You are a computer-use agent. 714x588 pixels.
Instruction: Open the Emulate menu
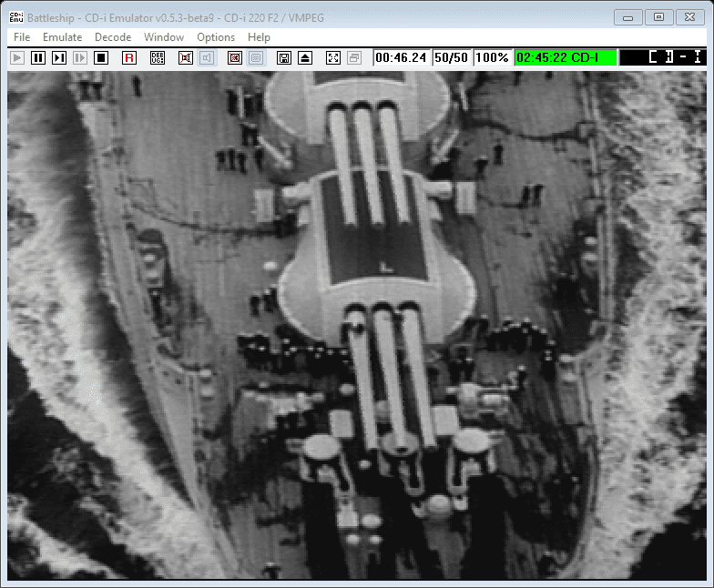[x=62, y=37]
